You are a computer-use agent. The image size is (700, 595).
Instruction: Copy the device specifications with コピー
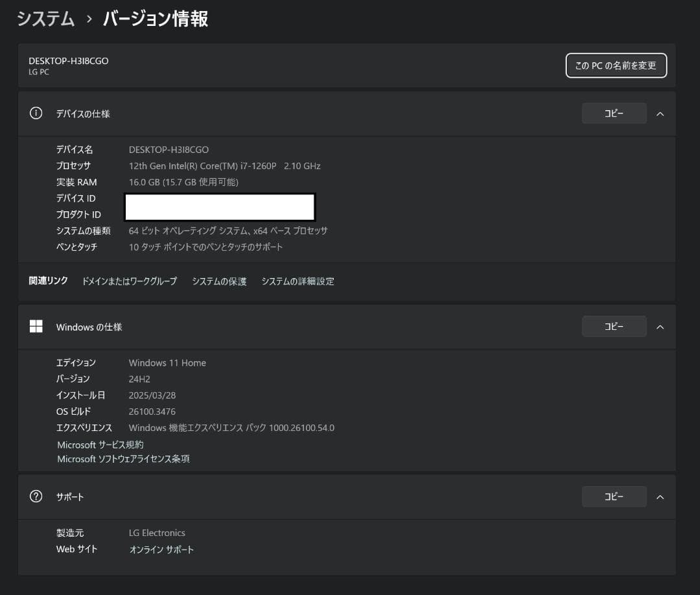tap(613, 113)
